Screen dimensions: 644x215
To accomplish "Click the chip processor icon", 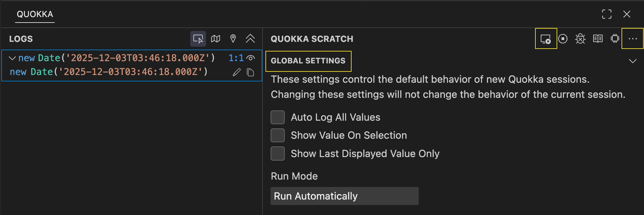I will tap(615, 39).
